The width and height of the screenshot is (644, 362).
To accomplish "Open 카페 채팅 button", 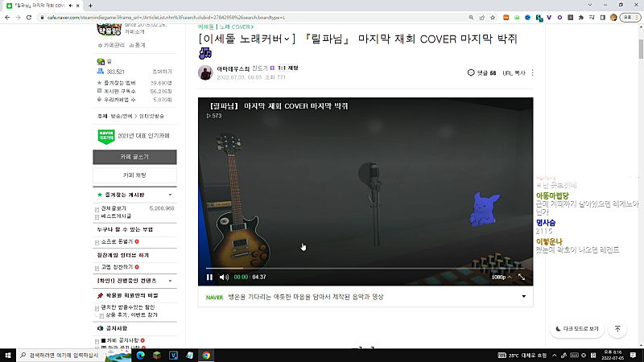I will pyautogui.click(x=134, y=175).
